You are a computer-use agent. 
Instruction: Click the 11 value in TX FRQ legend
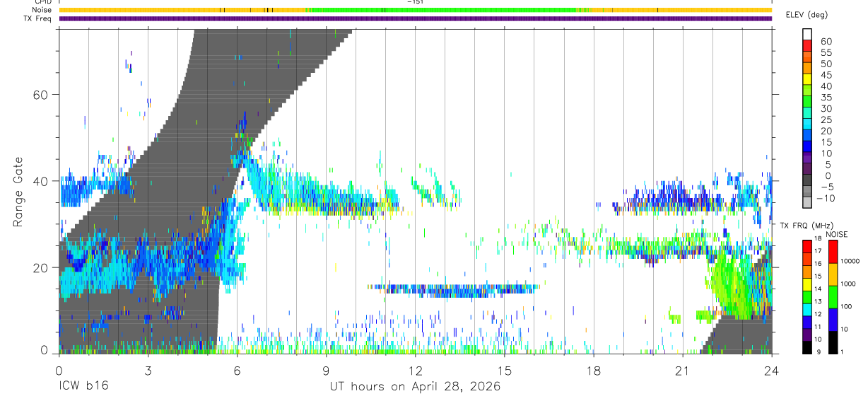point(818,327)
